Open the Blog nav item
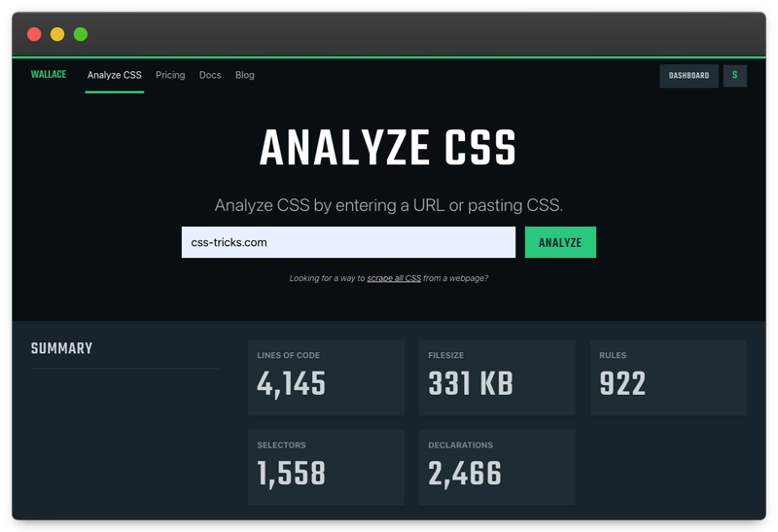Viewport: 778px width, 532px height. pyautogui.click(x=245, y=75)
